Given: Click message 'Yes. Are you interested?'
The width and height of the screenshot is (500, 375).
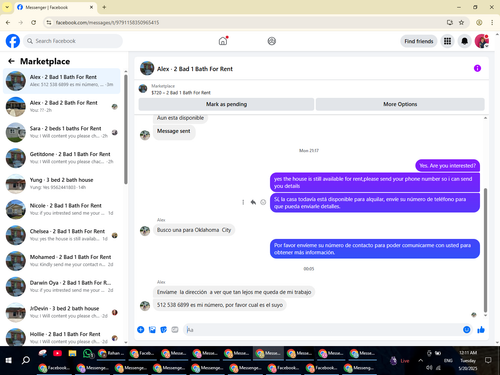Looking at the screenshot, I should (x=447, y=166).
